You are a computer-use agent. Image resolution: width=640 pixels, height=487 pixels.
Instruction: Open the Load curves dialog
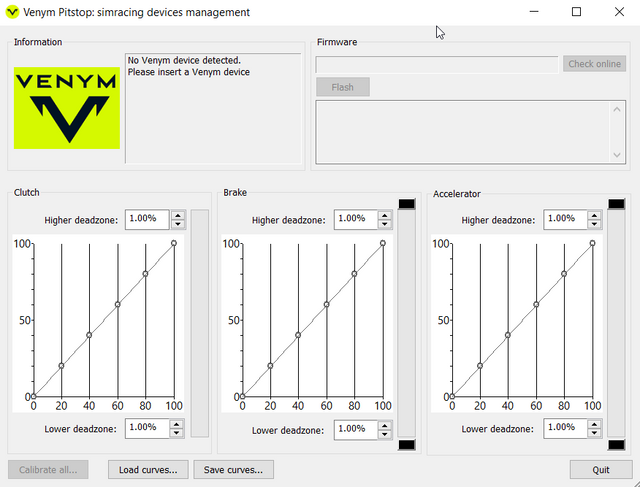[148, 470]
